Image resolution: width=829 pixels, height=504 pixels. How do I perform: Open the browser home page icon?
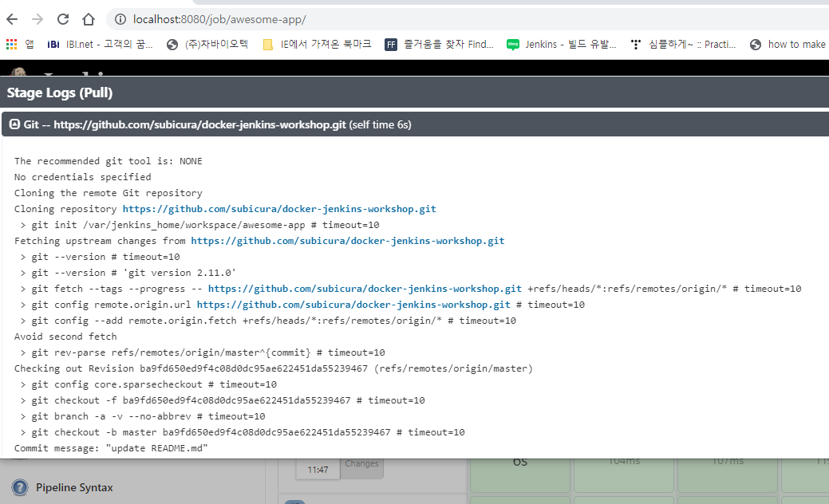click(89, 20)
